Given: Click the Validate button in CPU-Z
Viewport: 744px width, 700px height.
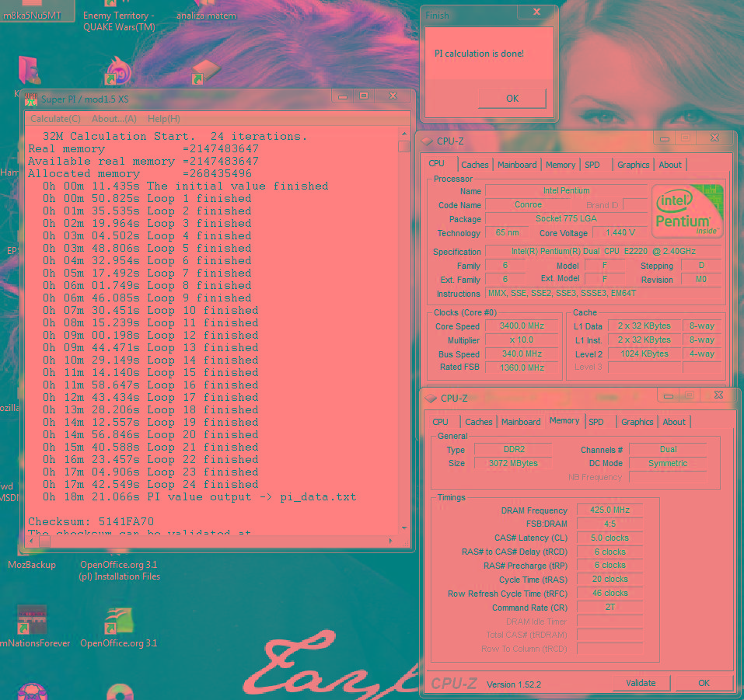Looking at the screenshot, I should click(641, 683).
